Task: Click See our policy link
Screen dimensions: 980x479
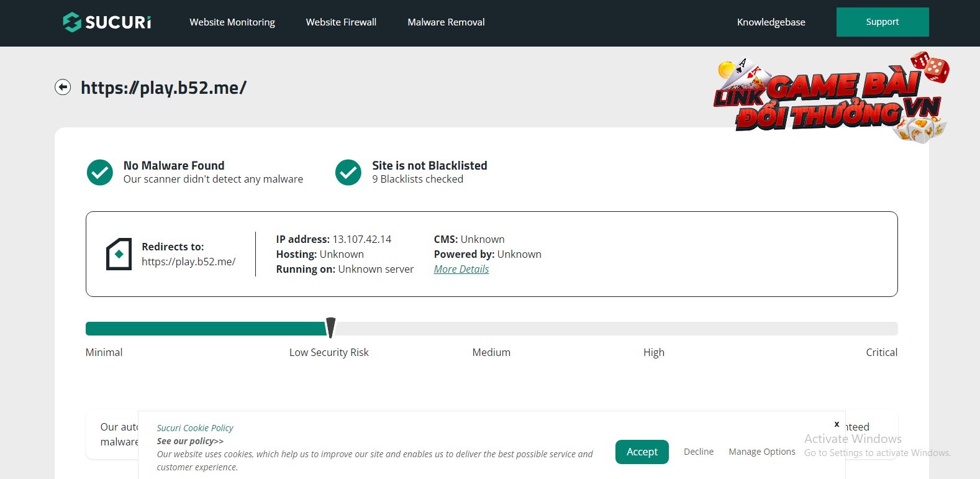Action: [190, 441]
